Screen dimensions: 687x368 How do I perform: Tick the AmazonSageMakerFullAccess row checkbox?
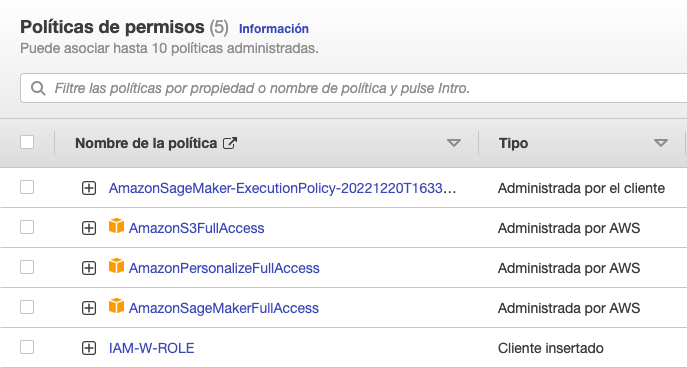(x=27, y=307)
